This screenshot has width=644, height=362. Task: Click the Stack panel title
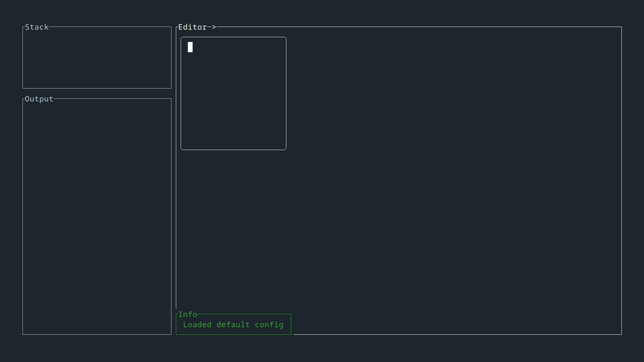(37, 27)
